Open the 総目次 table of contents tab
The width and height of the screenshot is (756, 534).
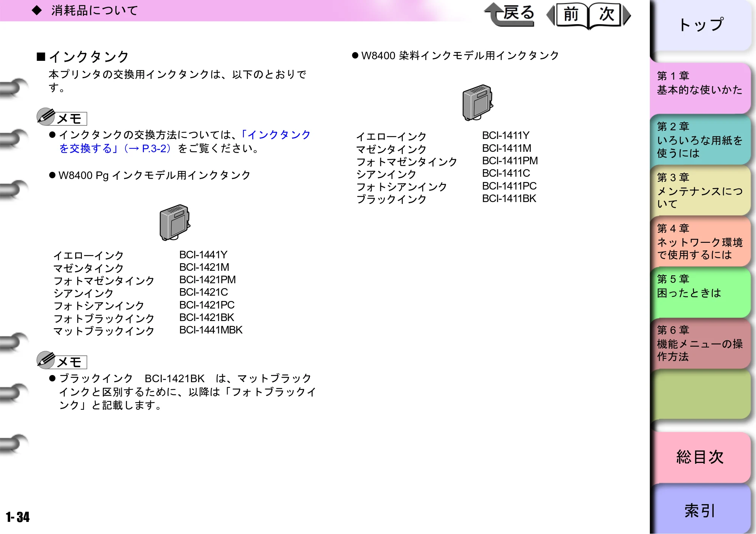coord(700,457)
